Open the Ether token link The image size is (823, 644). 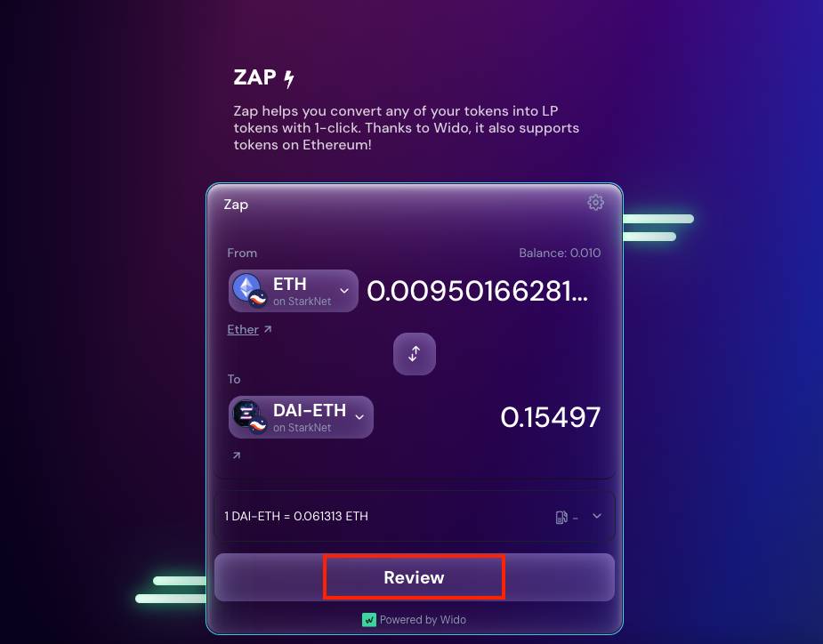pos(243,329)
